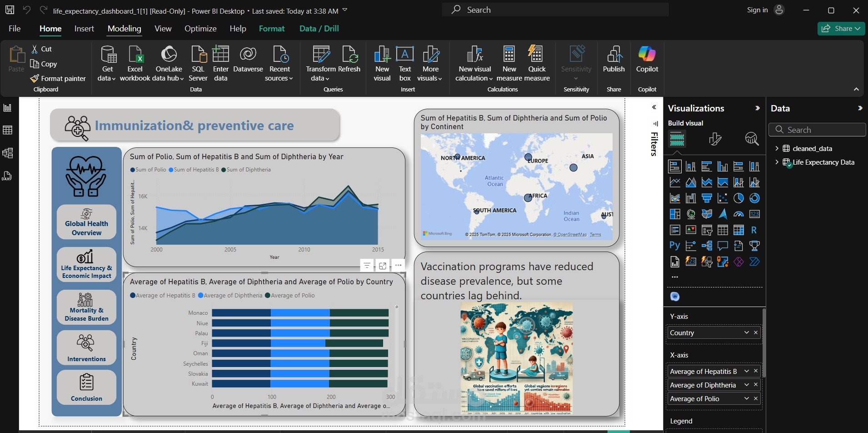Open the Analytics magnifier pane
The height and width of the screenshot is (433, 868).
752,139
